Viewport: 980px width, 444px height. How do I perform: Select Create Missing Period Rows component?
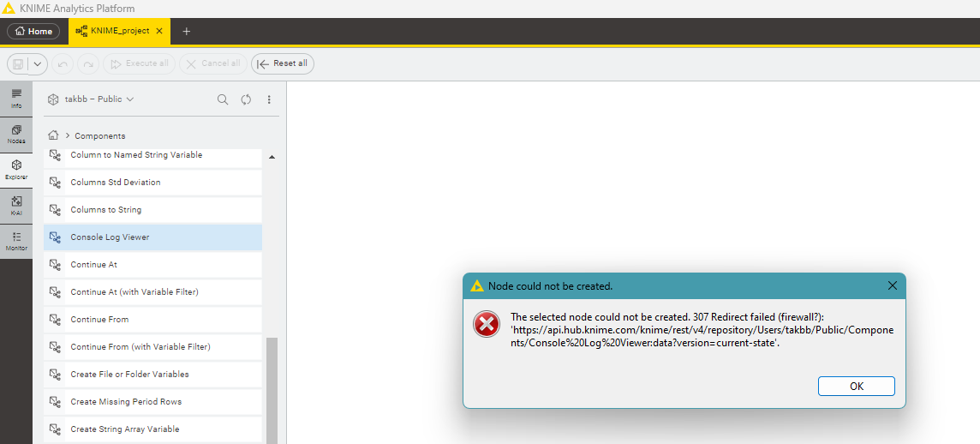[x=153, y=402]
